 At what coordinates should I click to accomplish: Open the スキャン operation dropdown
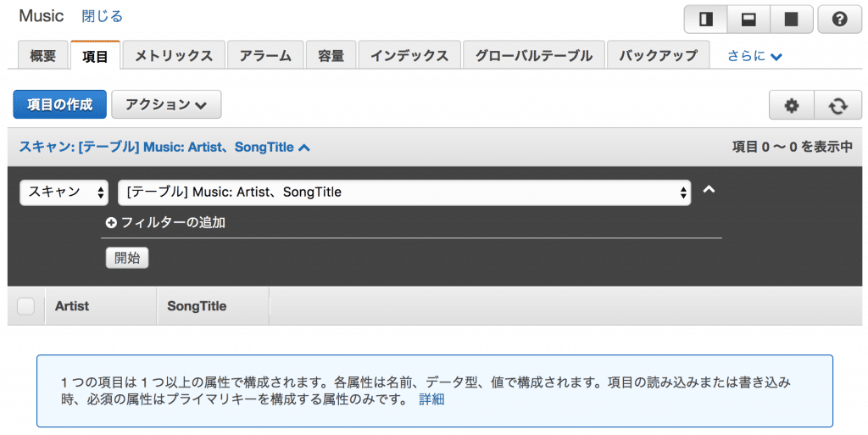pos(64,192)
